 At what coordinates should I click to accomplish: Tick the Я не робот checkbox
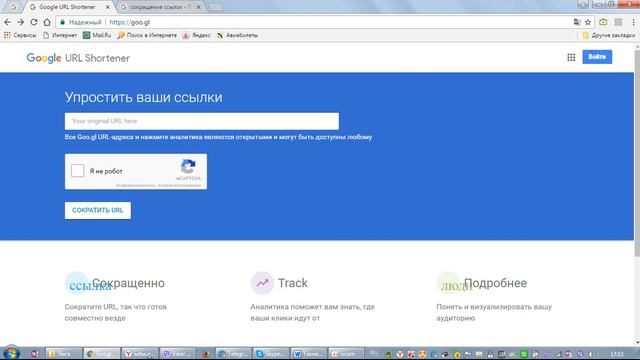point(78,171)
